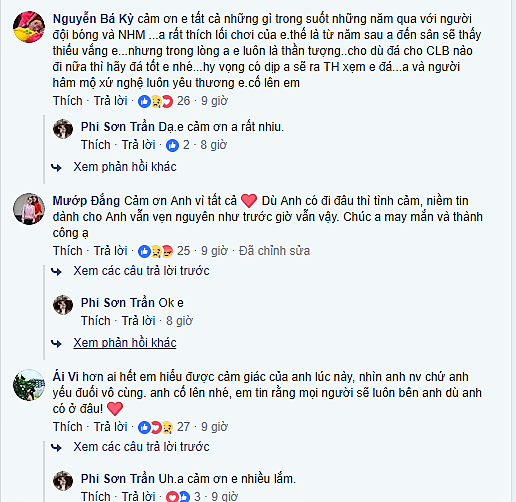Expand 'Xem các câu trả lời trước' under Mướp Đắng

pos(141,271)
